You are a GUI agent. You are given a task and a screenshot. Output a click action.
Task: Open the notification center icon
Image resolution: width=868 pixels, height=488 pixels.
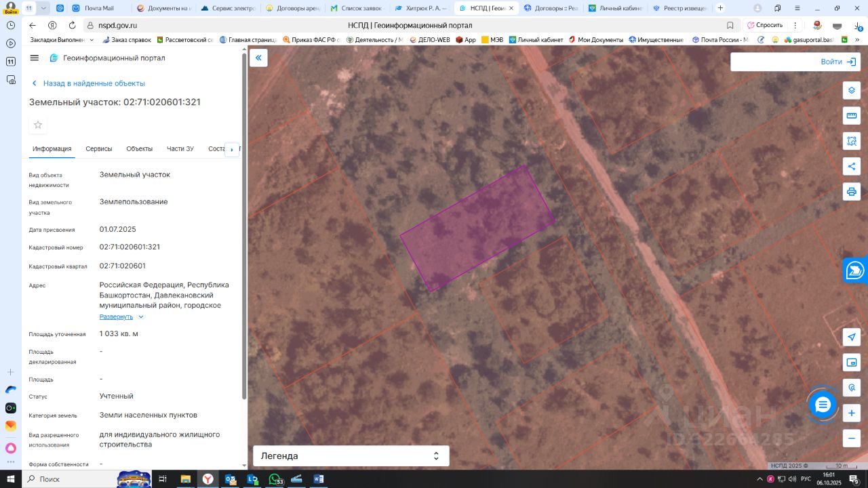click(854, 479)
